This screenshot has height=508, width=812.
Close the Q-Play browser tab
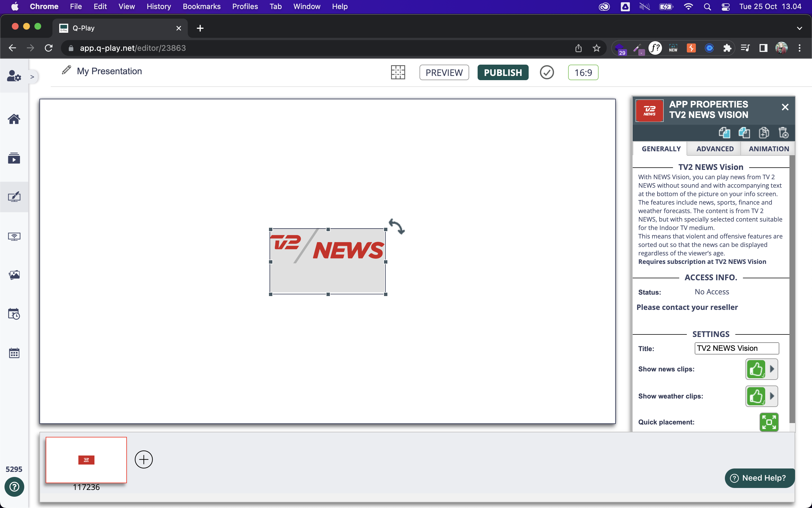pyautogui.click(x=179, y=28)
